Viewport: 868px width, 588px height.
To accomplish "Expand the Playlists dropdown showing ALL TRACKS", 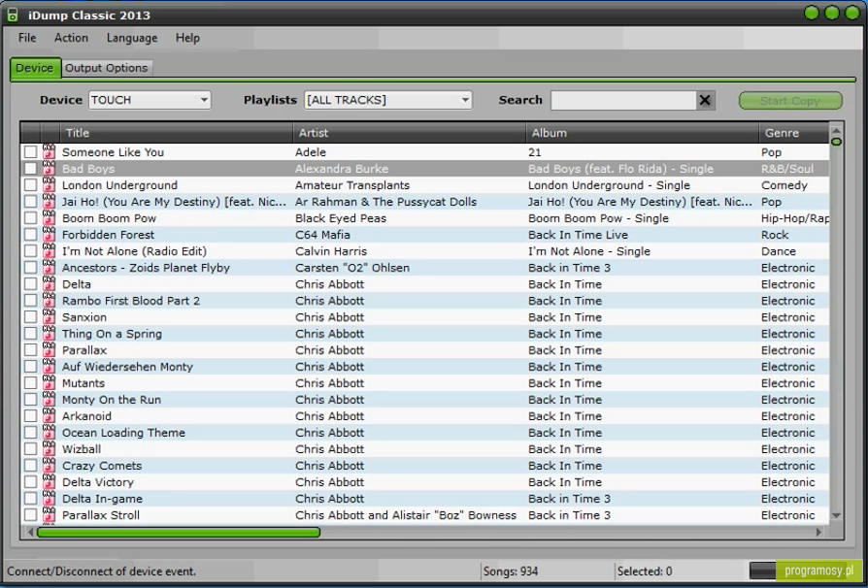I will (388, 100).
